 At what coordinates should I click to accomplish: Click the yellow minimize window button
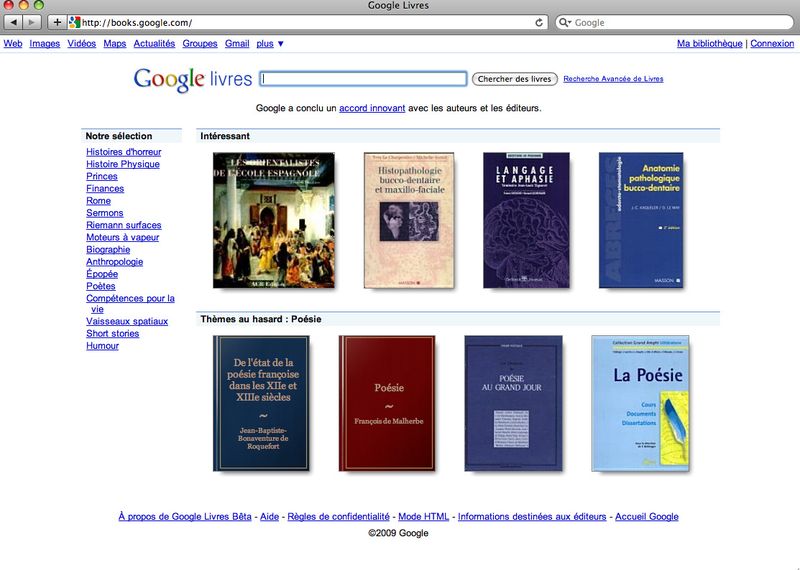(x=23, y=5)
